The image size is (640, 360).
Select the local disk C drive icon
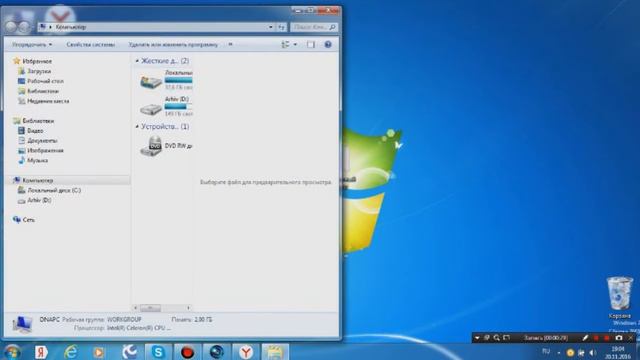point(151,82)
